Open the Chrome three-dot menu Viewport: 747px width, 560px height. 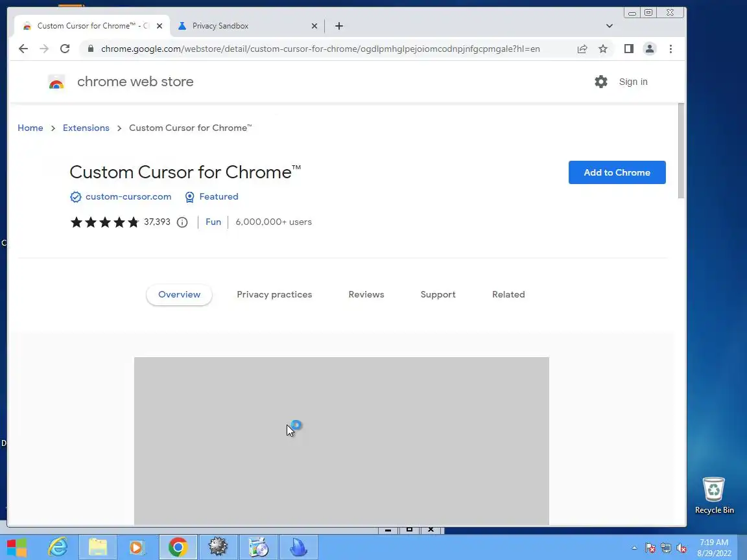coord(670,49)
